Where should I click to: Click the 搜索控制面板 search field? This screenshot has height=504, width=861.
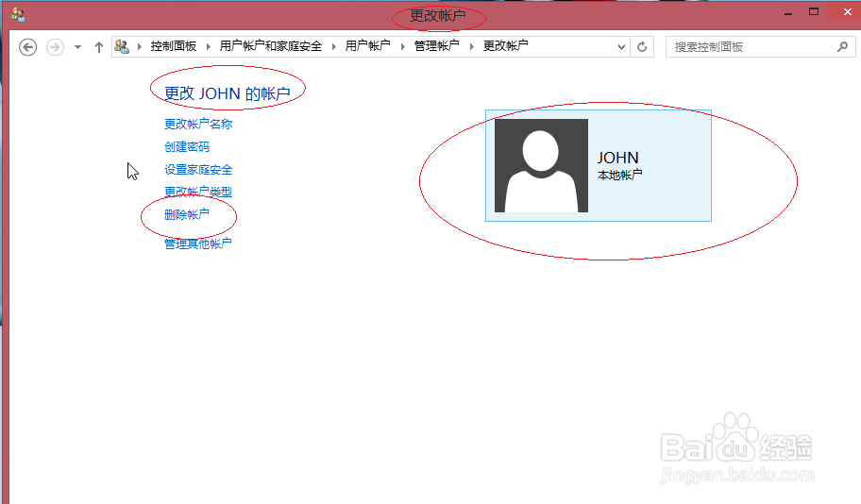pos(760,47)
